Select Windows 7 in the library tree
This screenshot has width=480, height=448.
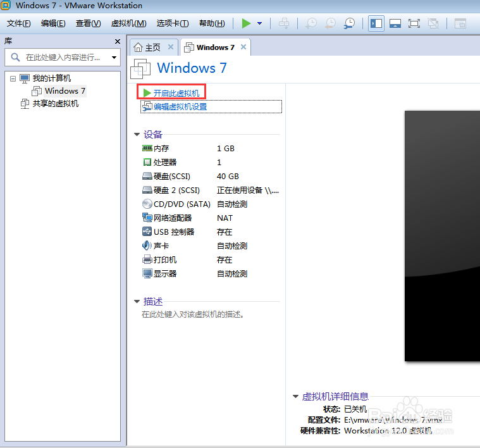(x=65, y=91)
